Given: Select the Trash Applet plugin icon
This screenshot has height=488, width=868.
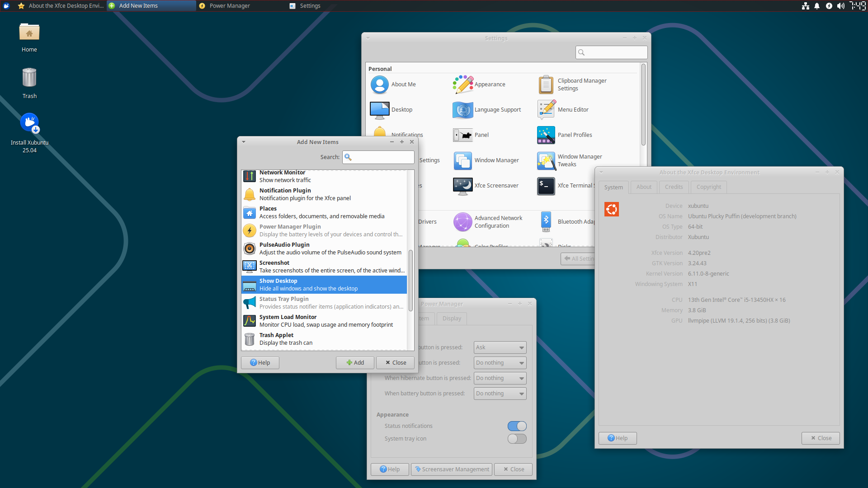Looking at the screenshot, I should coord(249,338).
